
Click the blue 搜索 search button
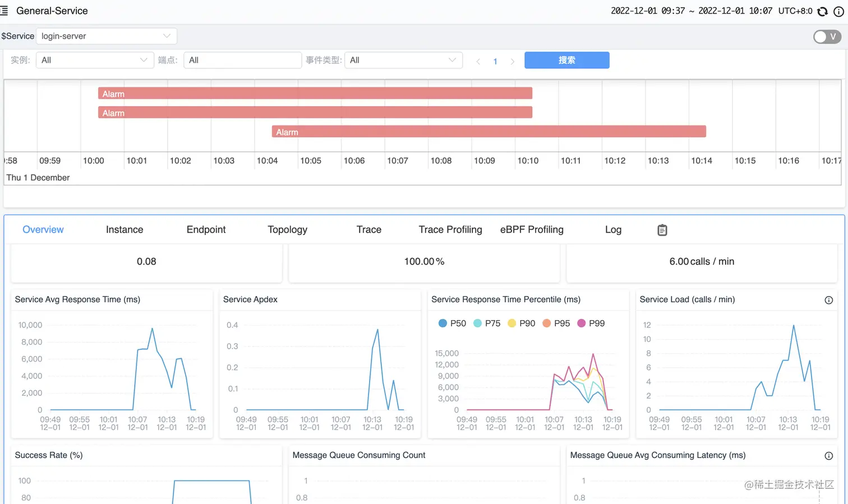tap(567, 60)
